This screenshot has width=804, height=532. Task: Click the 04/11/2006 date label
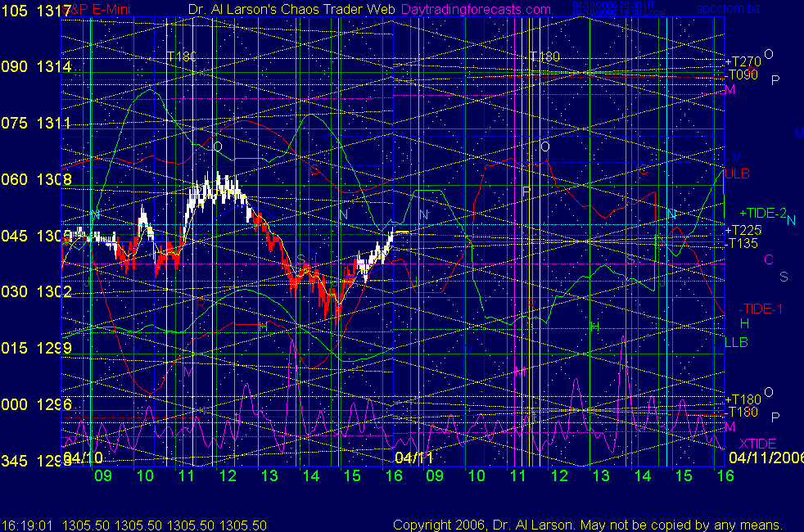click(x=766, y=458)
